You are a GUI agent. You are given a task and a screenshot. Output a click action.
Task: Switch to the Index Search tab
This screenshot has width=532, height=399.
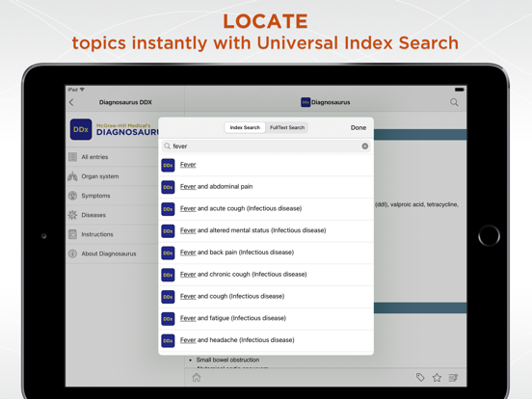point(245,127)
